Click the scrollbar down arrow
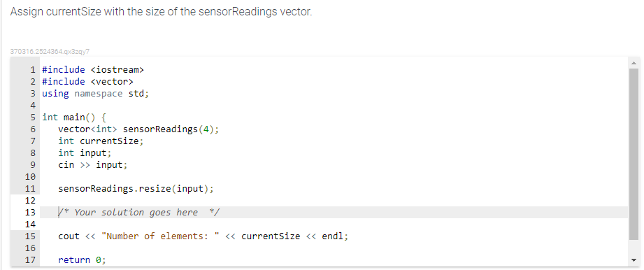This screenshot has width=644, height=270. point(634,260)
